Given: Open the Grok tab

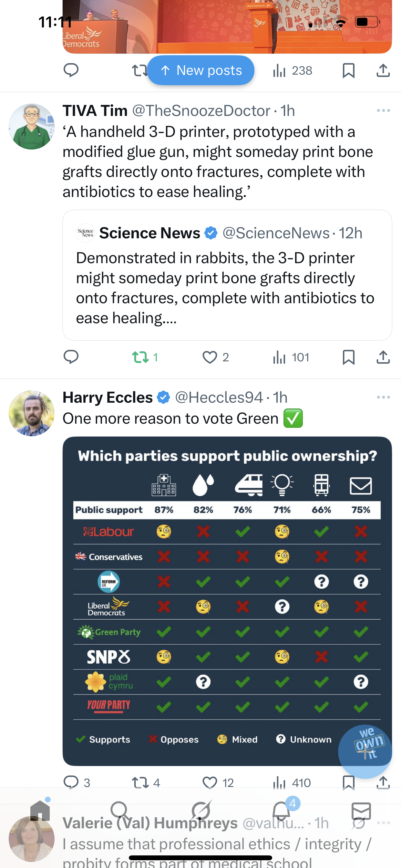Looking at the screenshot, I should coord(201,811).
